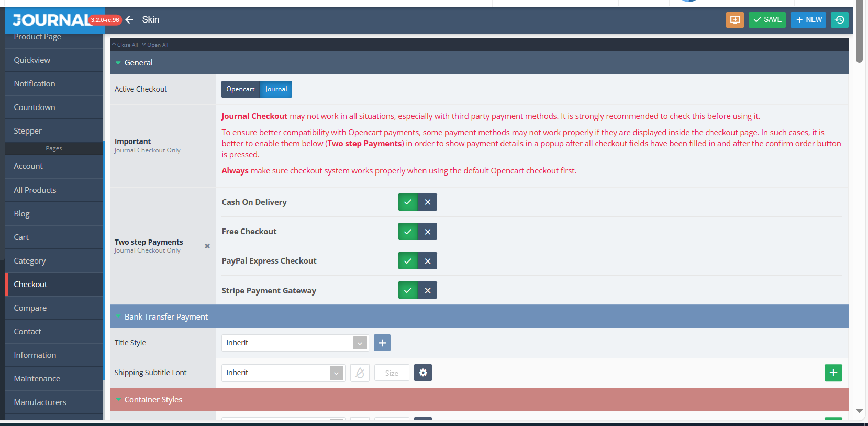Click the version badge 3.2.0-rc.96
Viewport: 868px width, 426px height.
pyautogui.click(x=105, y=20)
